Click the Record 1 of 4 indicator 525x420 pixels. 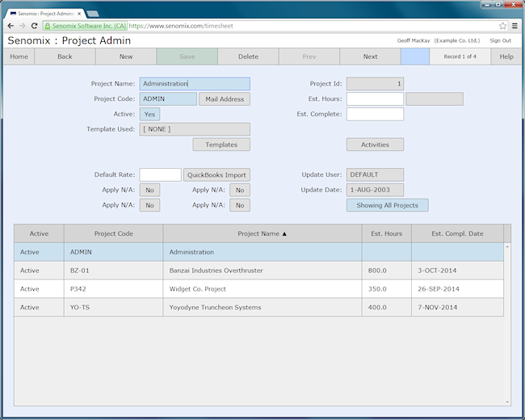(x=460, y=57)
